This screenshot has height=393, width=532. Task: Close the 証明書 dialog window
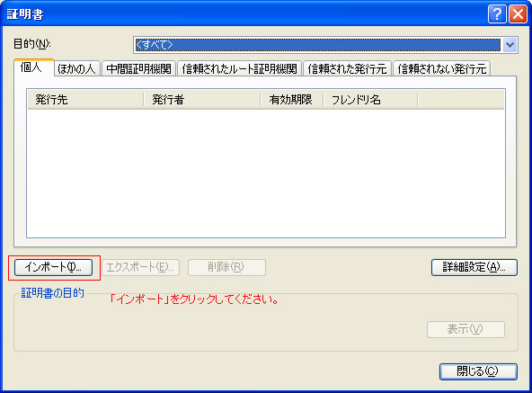coord(518,14)
